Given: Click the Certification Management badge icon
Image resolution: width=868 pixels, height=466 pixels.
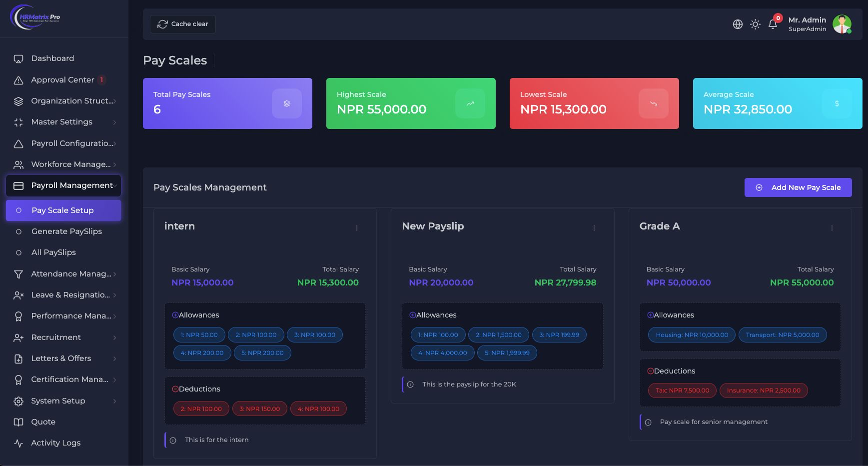Looking at the screenshot, I should pyautogui.click(x=18, y=379).
